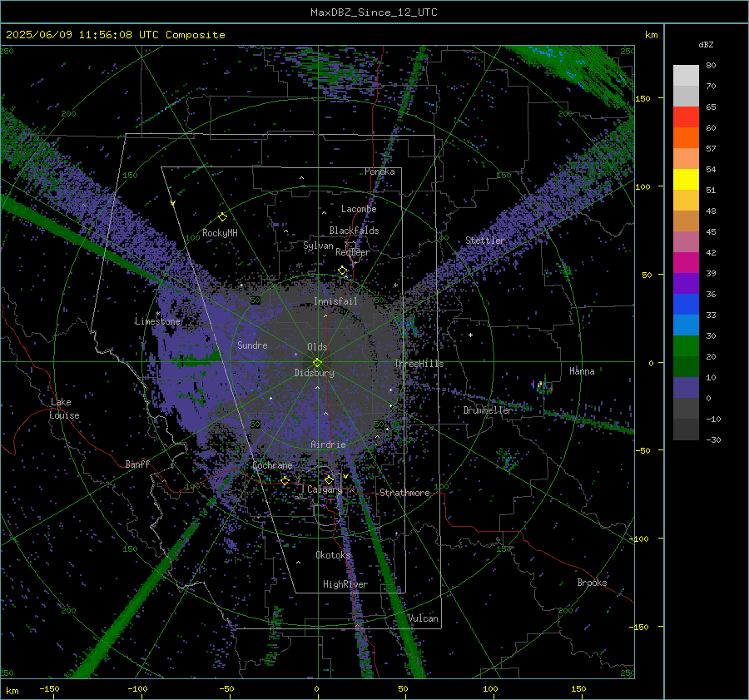This screenshot has width=749, height=700.
Task: Click the HighRiver town label
Action: (345, 584)
